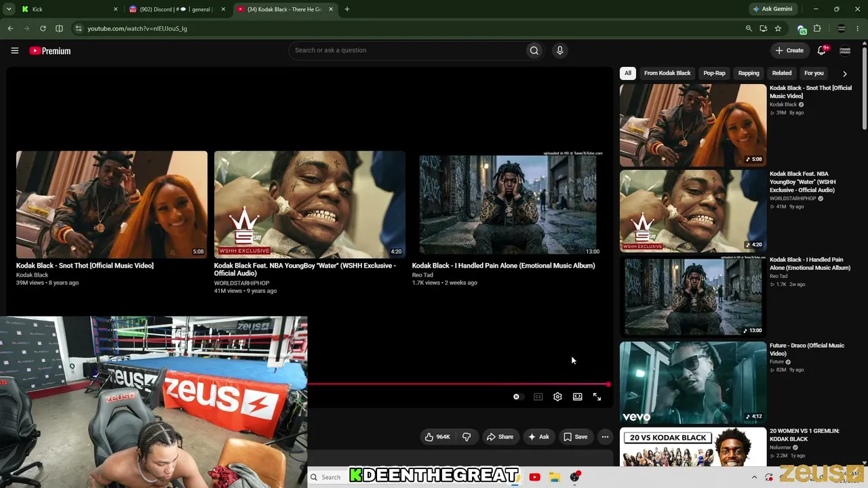Click the search magnifier button
The width and height of the screenshot is (868, 488).
pos(534,50)
